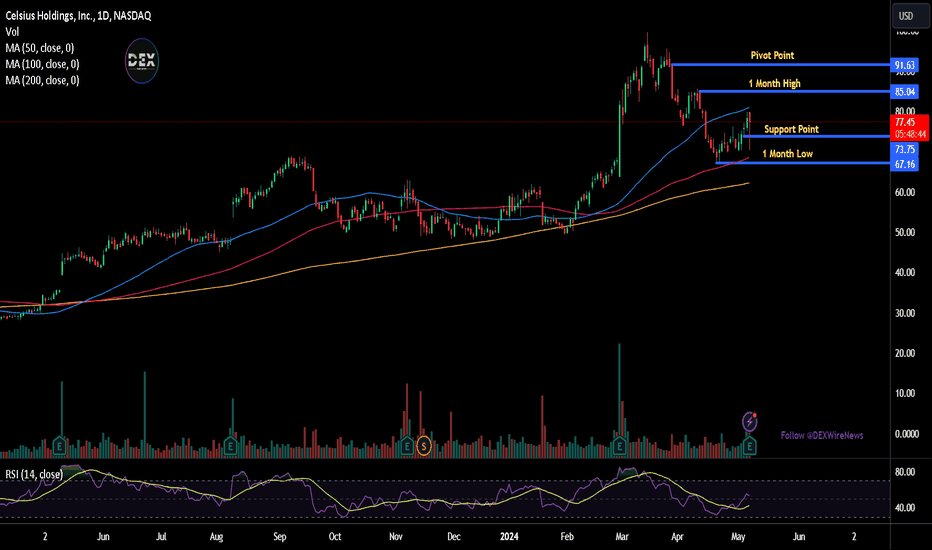
Task: Select the MA (50, close, 0) legend
Action: [x=39, y=48]
